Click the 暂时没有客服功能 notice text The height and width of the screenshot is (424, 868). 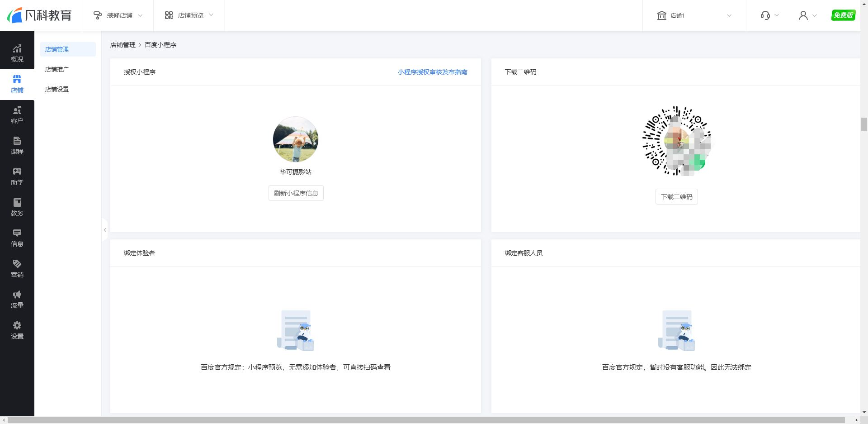pyautogui.click(x=677, y=367)
